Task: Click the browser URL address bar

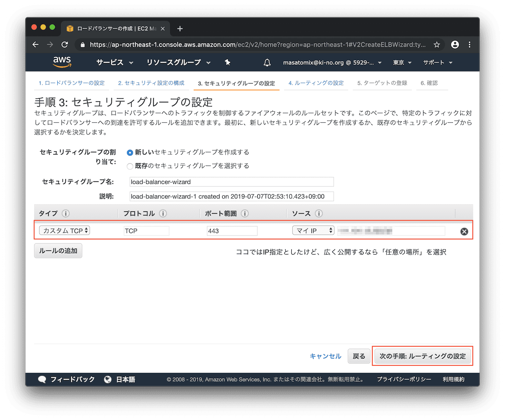Action: click(x=258, y=45)
